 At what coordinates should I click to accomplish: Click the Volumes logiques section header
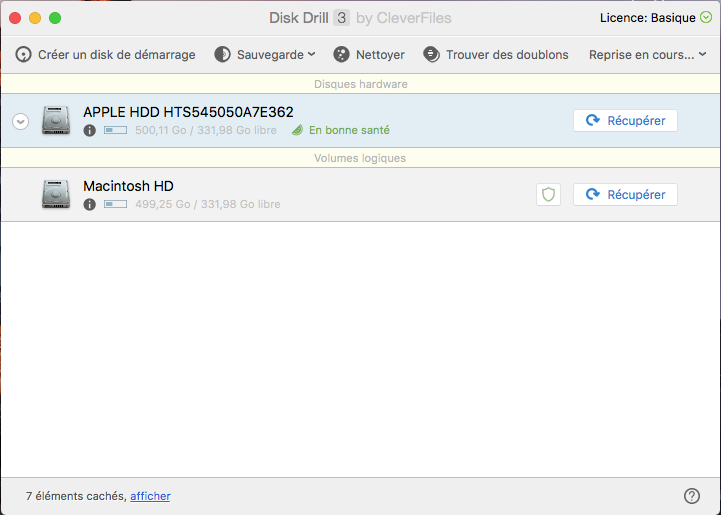(x=360, y=158)
